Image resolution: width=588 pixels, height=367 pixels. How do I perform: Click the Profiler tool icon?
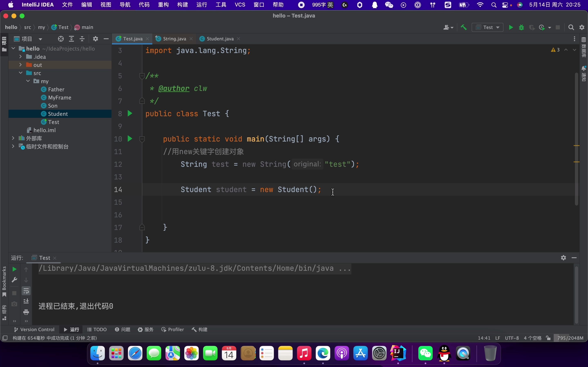point(173,329)
